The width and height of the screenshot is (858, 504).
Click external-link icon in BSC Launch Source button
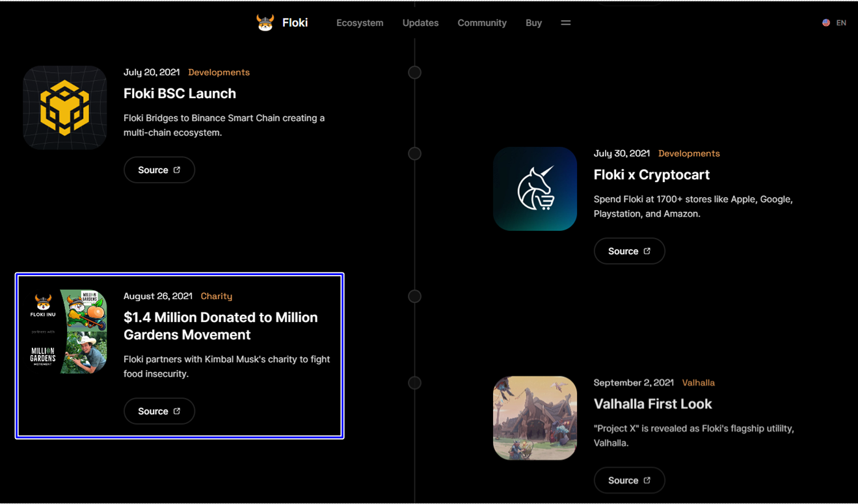point(177,170)
